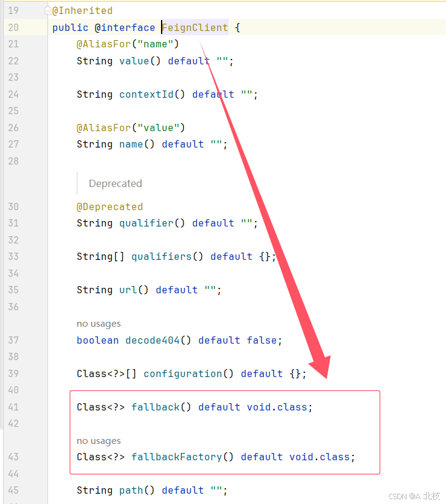Open 'no usages' hint above decode404
This screenshot has height=504, width=446.
[98, 324]
